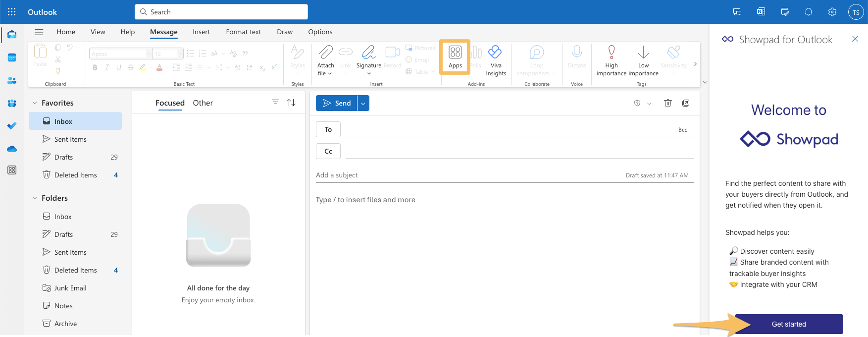Image resolution: width=868 pixels, height=337 pixels.
Task: Switch to the View ribbon tab
Action: click(x=98, y=32)
